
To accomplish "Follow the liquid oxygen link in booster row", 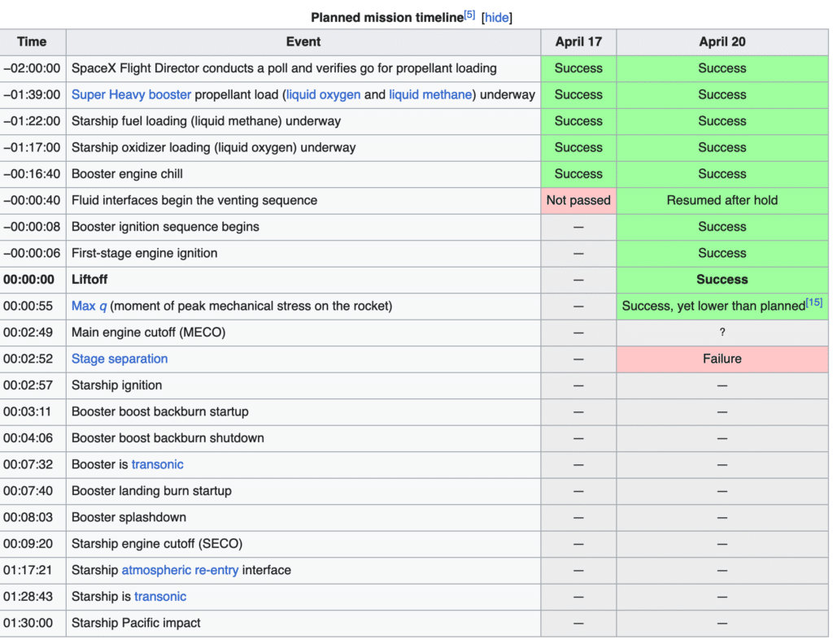I will pyautogui.click(x=323, y=94).
